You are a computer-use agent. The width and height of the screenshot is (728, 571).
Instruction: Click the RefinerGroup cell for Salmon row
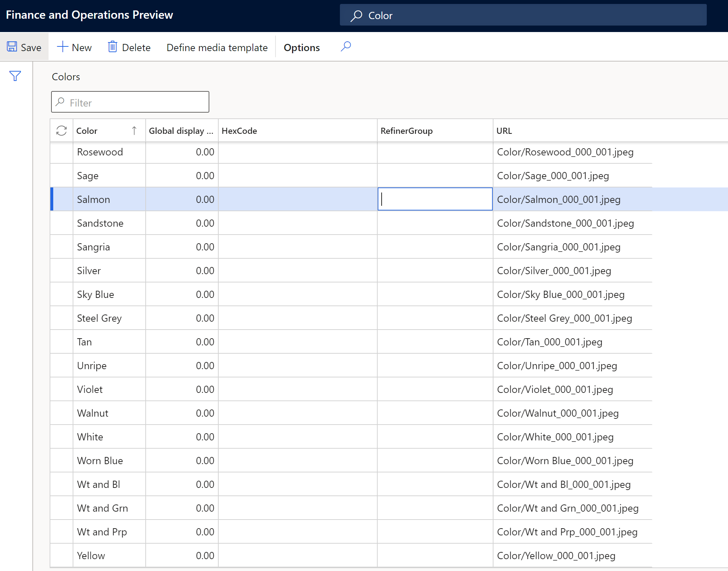point(435,199)
